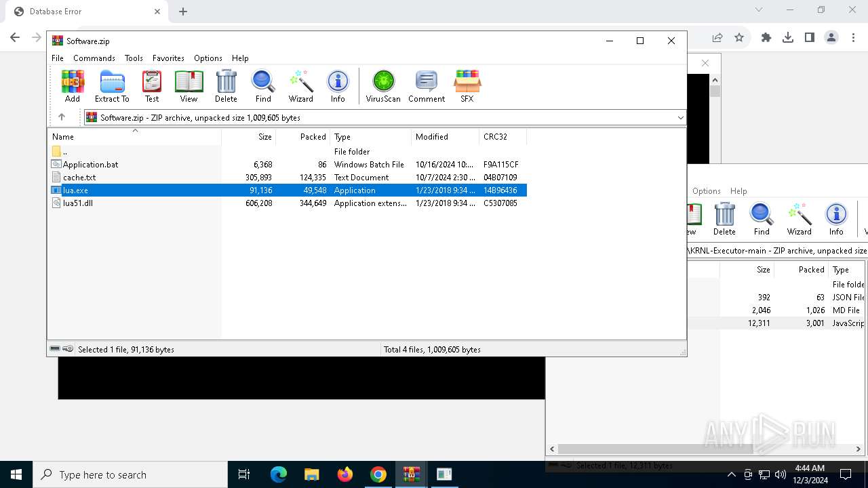The height and width of the screenshot is (488, 868).
Task: Switch to Chrome on taskbar
Action: pyautogui.click(x=378, y=474)
